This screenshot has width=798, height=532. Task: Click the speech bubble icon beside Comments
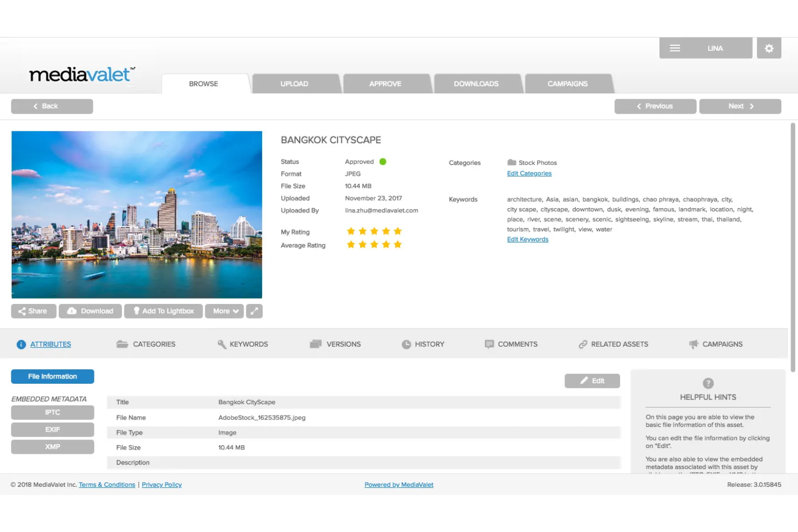click(489, 344)
